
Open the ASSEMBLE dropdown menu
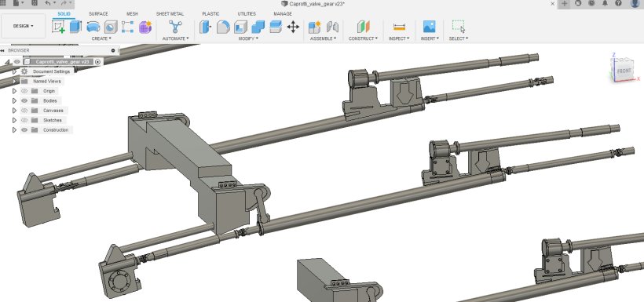click(x=324, y=38)
